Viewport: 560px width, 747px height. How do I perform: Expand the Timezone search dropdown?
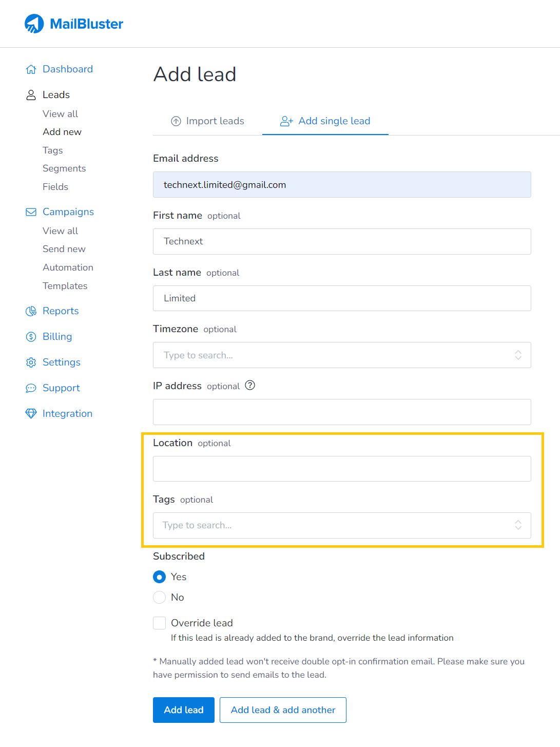(x=342, y=355)
